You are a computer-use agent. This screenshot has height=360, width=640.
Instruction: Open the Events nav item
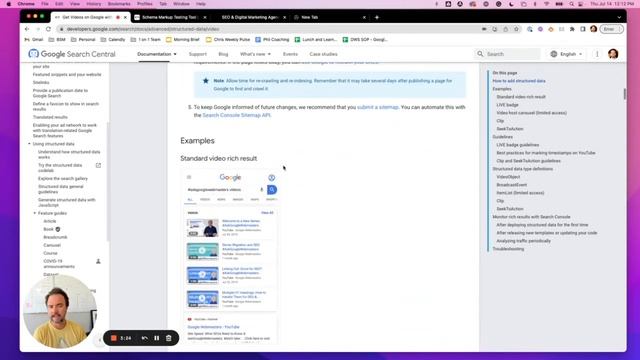(x=290, y=54)
